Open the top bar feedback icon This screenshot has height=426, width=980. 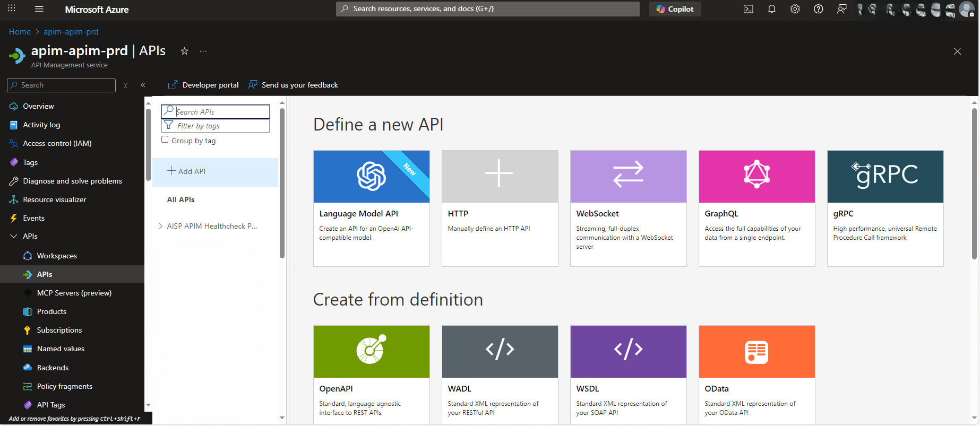pos(841,8)
